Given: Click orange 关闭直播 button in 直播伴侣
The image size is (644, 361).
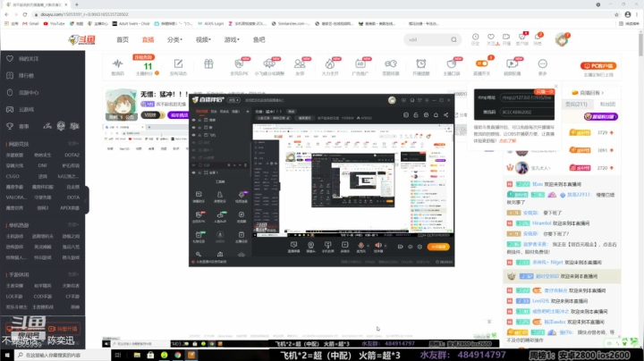Looking at the screenshot, I should [438, 247].
